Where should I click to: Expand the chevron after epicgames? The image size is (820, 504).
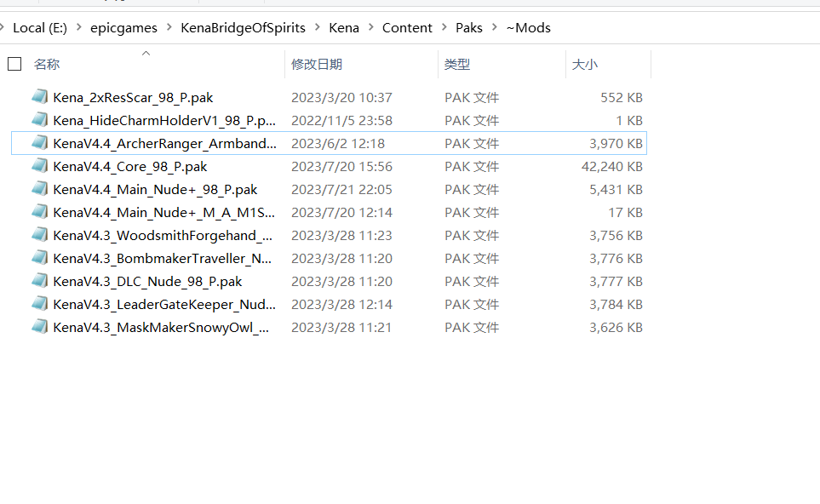coord(169,26)
